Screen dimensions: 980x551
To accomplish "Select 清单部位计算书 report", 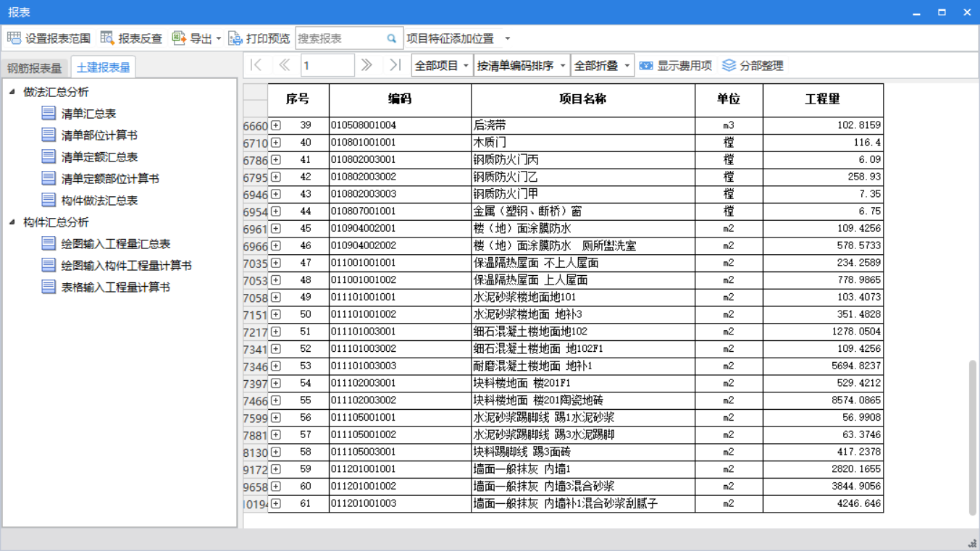I will (x=99, y=135).
